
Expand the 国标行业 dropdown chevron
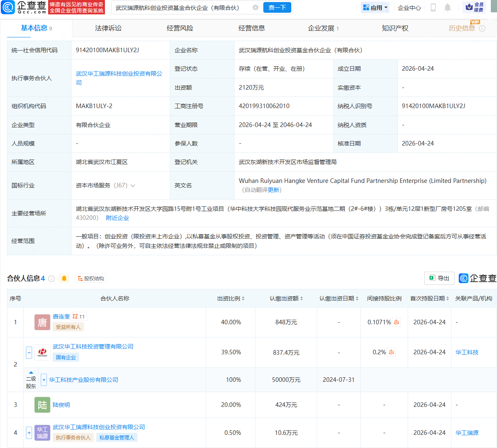(x=133, y=186)
